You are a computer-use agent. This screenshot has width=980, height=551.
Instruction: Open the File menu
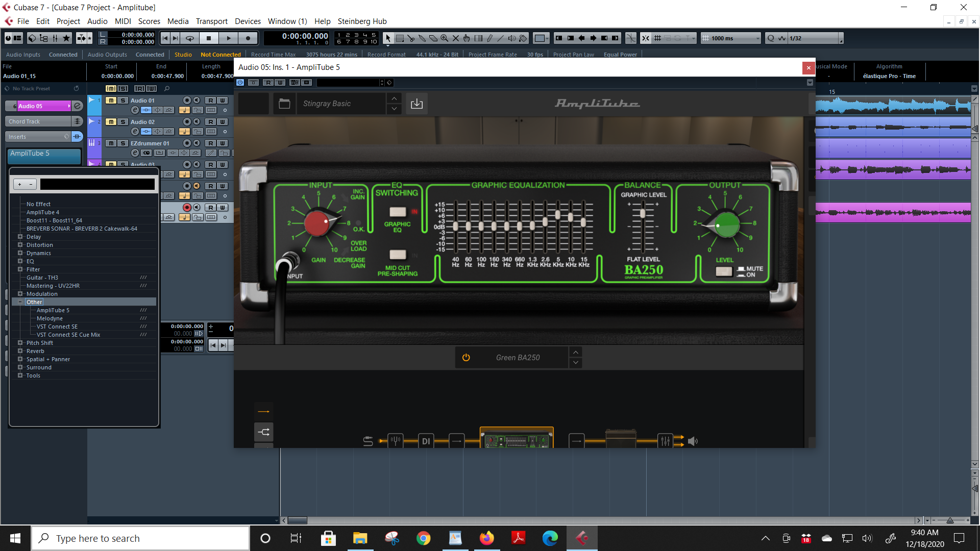click(x=23, y=21)
